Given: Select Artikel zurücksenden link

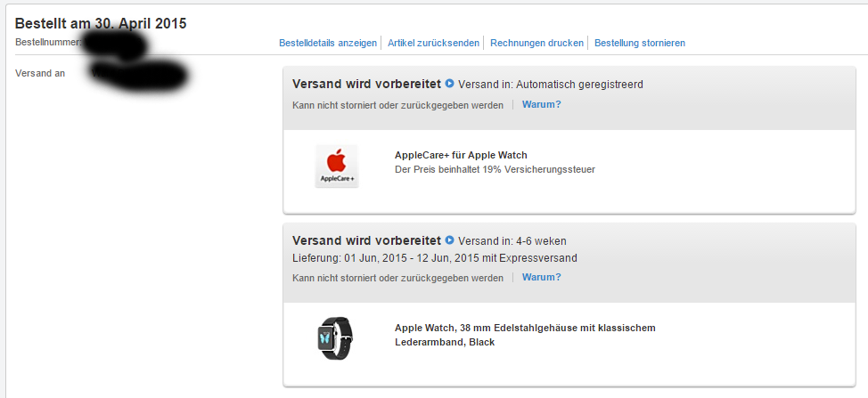Looking at the screenshot, I should click(x=433, y=43).
